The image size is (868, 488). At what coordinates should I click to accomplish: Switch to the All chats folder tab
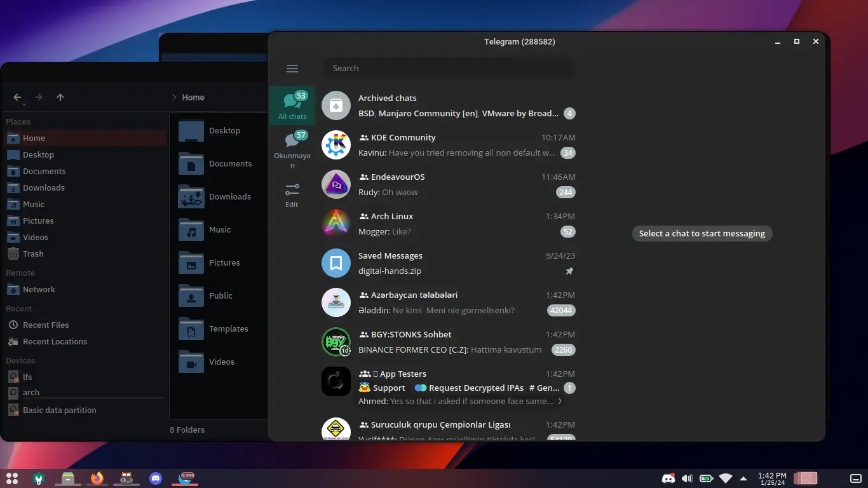[292, 105]
